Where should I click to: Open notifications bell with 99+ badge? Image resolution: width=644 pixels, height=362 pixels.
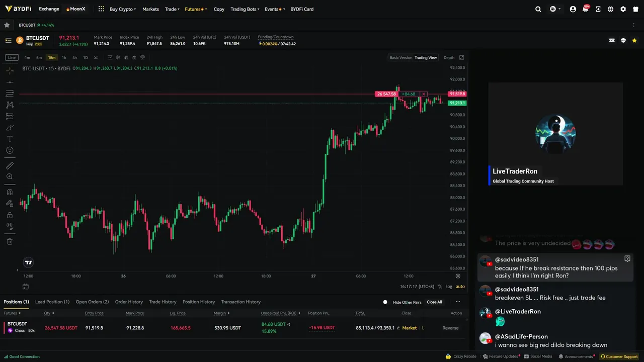coord(585,9)
